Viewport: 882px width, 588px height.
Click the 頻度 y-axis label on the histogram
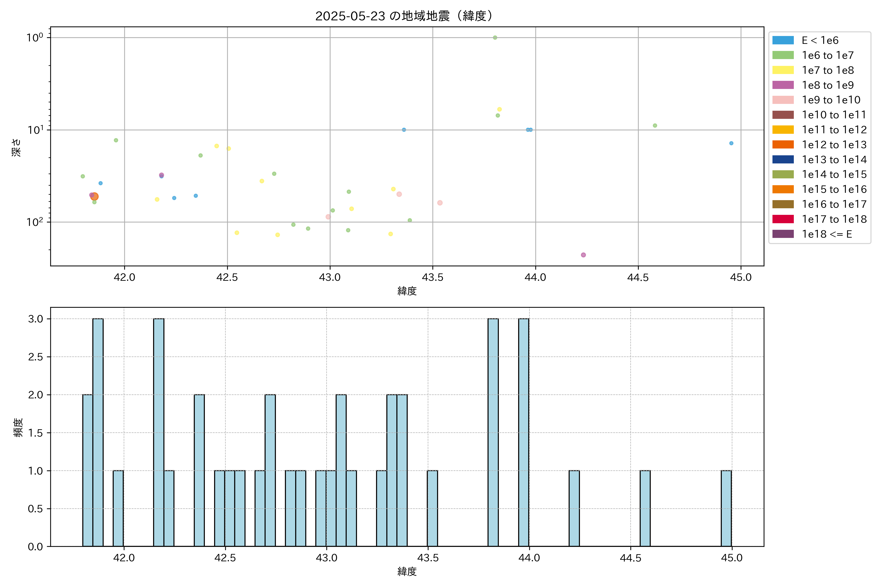coord(18,427)
